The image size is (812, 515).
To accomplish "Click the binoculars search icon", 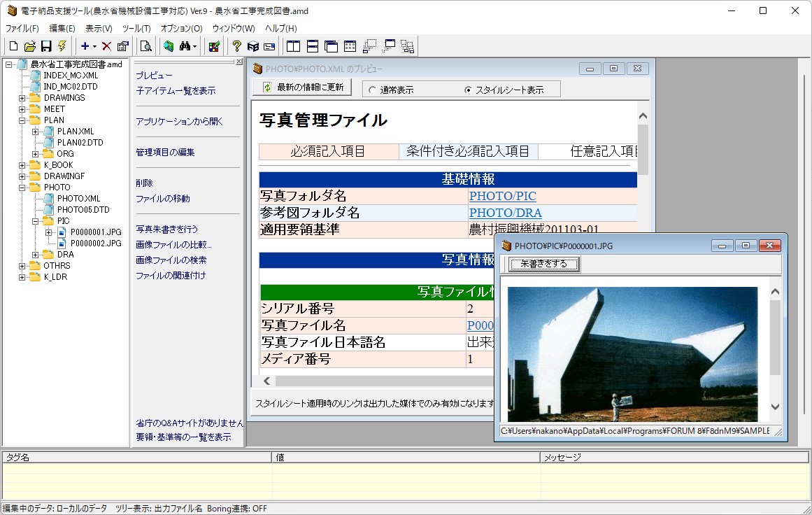I will pyautogui.click(x=185, y=46).
